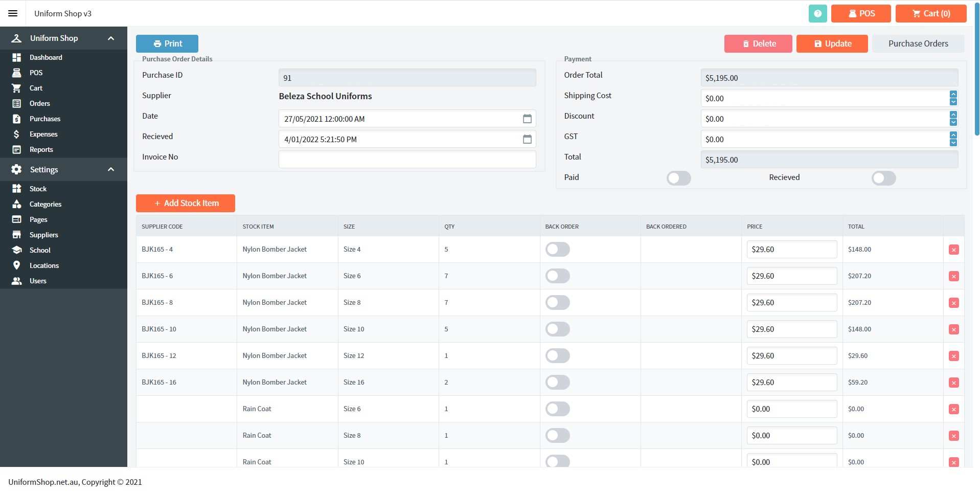Remove the Rain Coat Size 8 row
Screen dimensions: 980x493
click(953, 436)
